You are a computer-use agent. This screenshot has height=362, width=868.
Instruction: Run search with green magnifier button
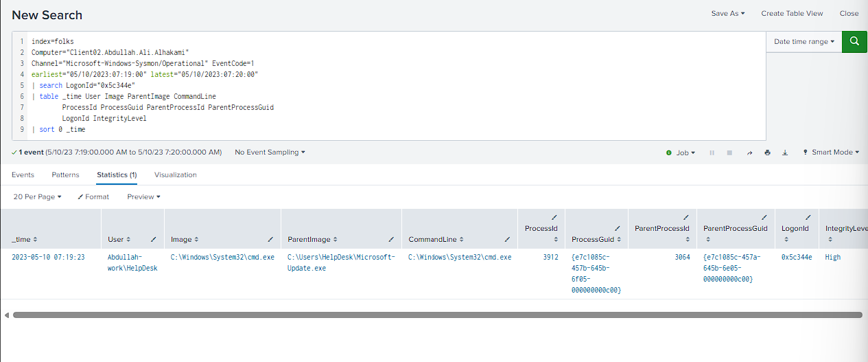pos(854,41)
